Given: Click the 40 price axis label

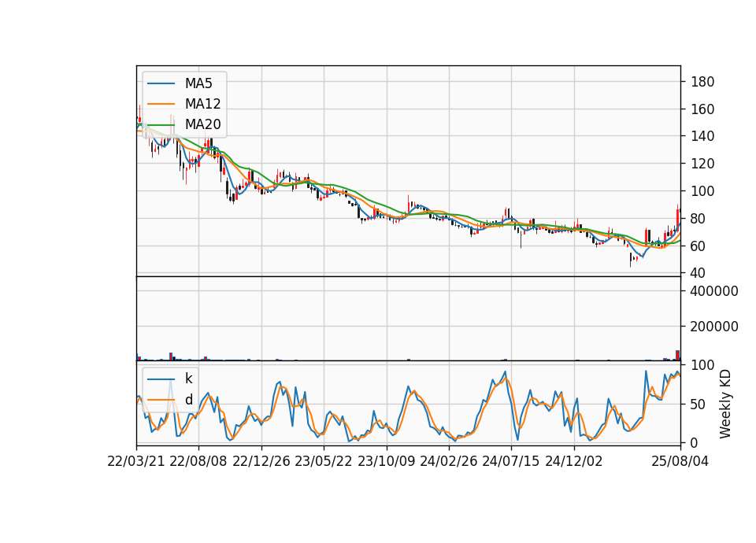Looking at the screenshot, I should coord(699,273).
